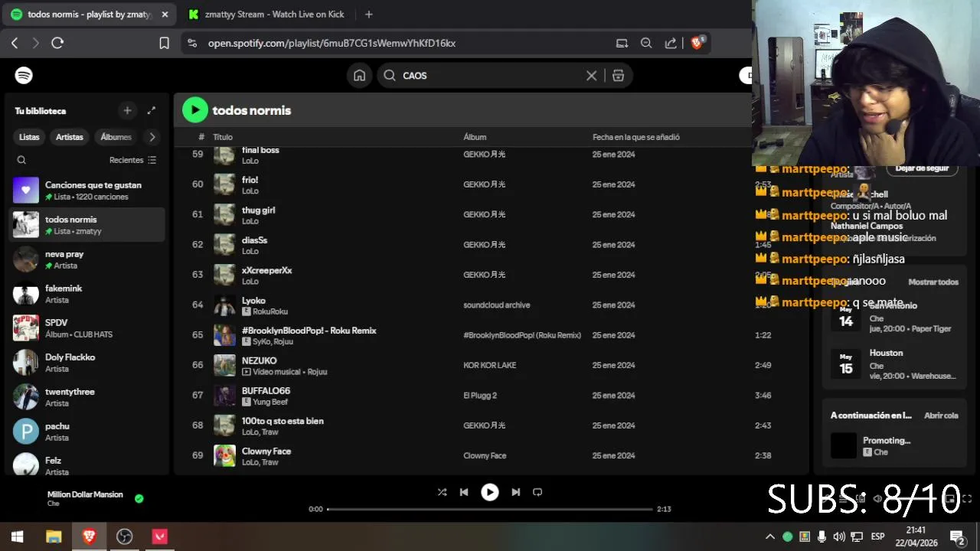Open artist neva pray
Viewport: 980px width, 551px height.
pos(87,259)
